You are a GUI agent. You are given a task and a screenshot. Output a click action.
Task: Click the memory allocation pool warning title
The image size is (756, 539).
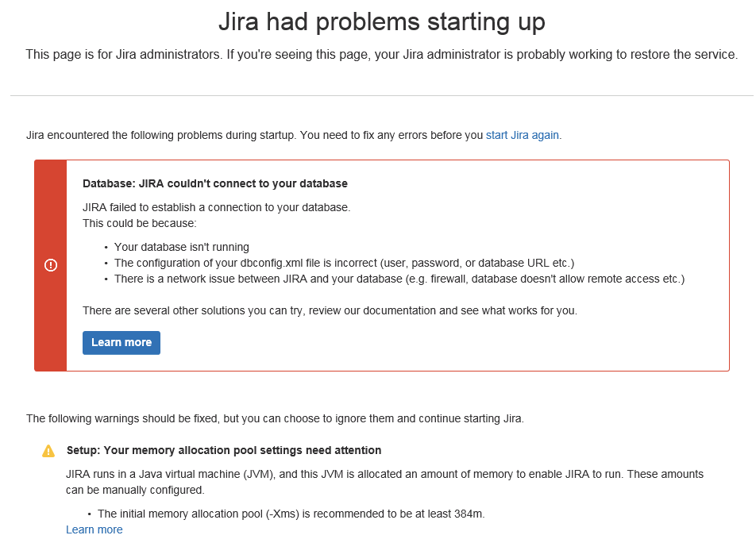click(224, 450)
